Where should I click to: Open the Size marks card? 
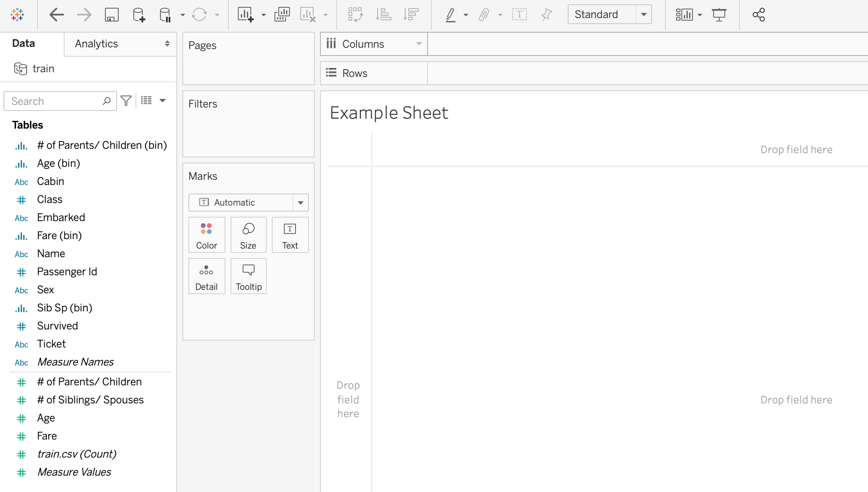pyautogui.click(x=248, y=235)
